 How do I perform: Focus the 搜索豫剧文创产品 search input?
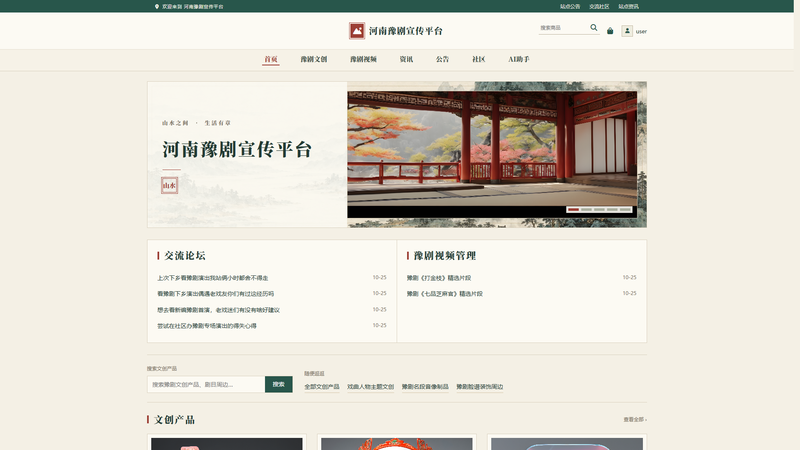206,384
